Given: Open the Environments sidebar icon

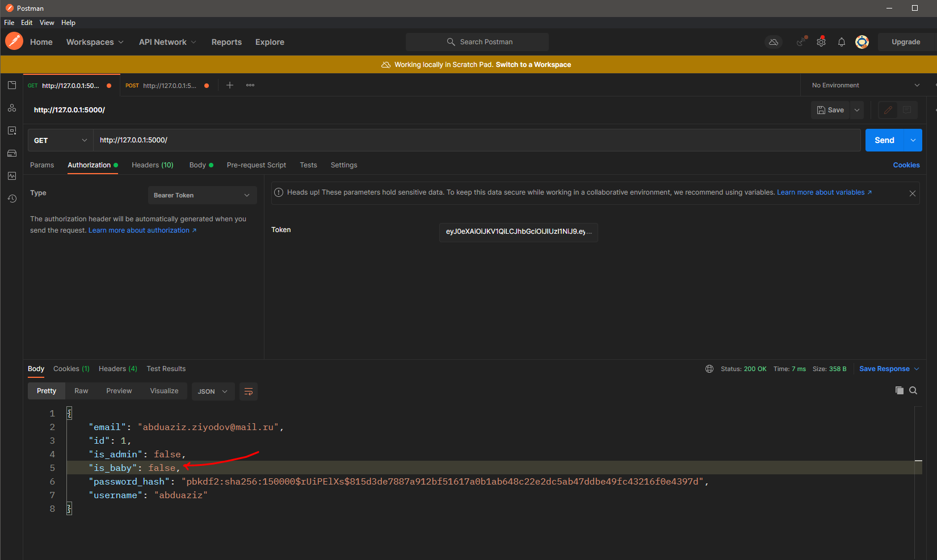Looking at the screenshot, I should tap(12, 130).
